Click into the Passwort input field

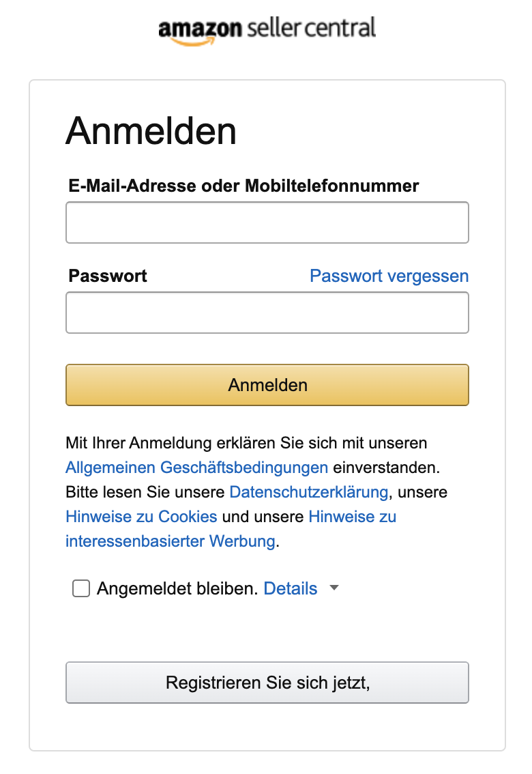267,313
